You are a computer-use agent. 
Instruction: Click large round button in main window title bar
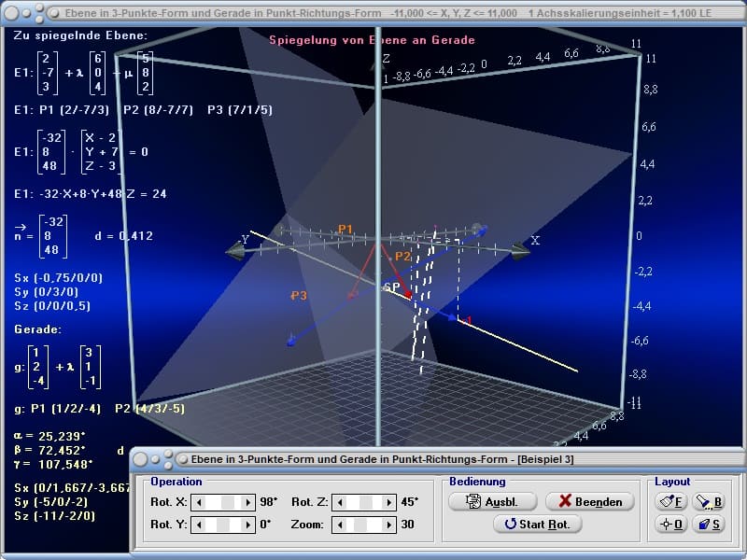click(x=11, y=13)
